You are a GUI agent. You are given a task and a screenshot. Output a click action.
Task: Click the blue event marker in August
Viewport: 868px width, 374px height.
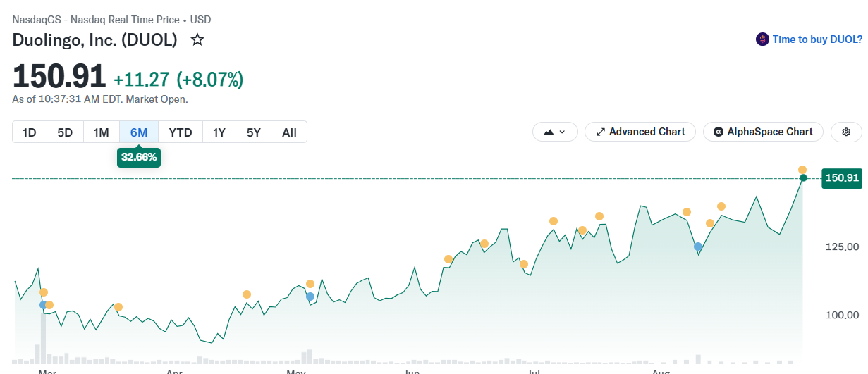[x=698, y=247]
